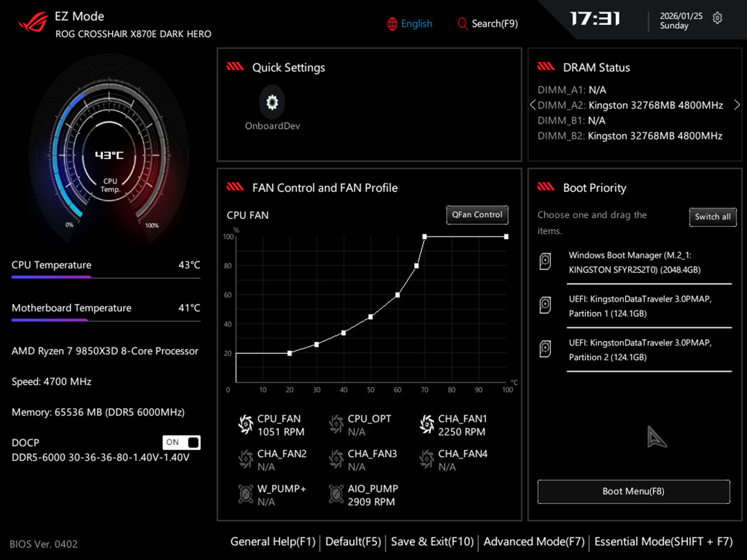Click the DIMM_A1: N/A entry
Image resolution: width=747 pixels, height=560 pixels.
tap(572, 90)
